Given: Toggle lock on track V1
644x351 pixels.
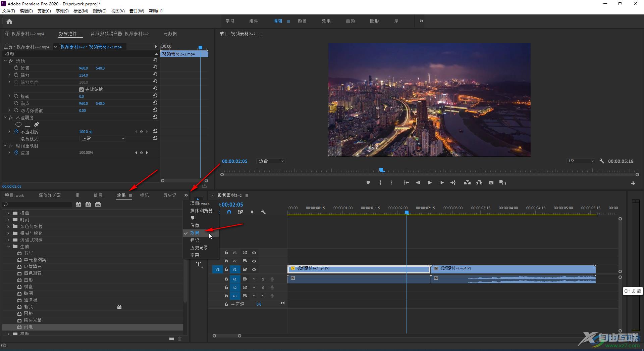Looking at the screenshot, I should tap(226, 269).
